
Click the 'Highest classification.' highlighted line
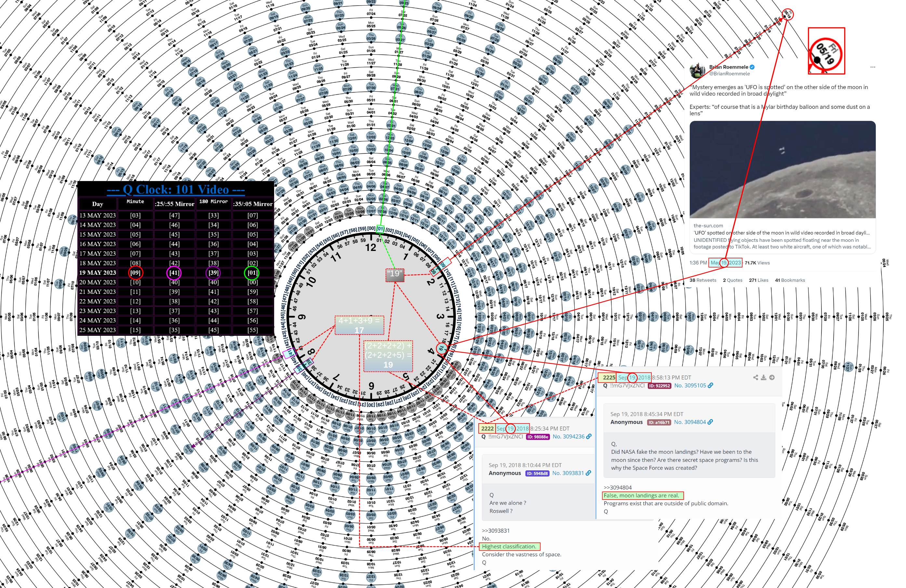point(509,546)
